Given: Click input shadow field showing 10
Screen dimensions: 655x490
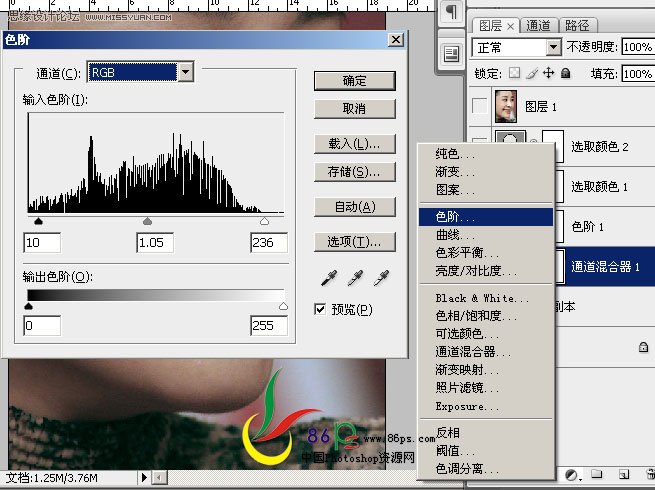Looking at the screenshot, I should [42, 242].
